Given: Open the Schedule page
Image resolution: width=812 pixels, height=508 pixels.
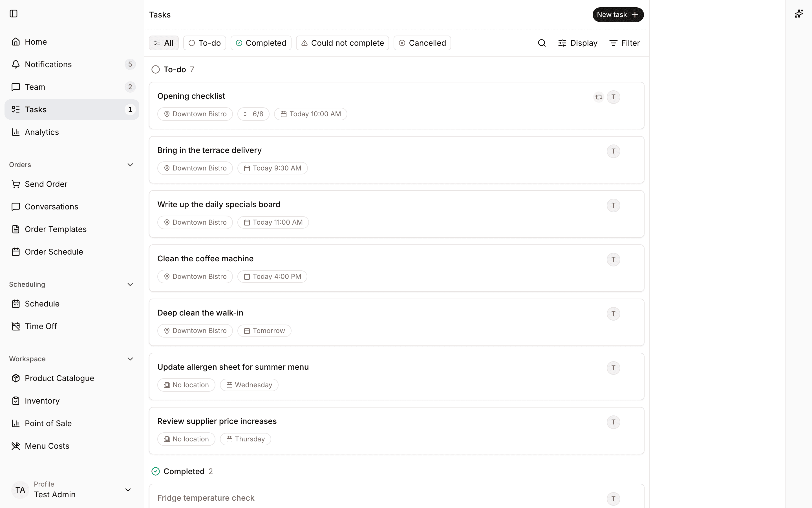Looking at the screenshot, I should pos(72,304).
